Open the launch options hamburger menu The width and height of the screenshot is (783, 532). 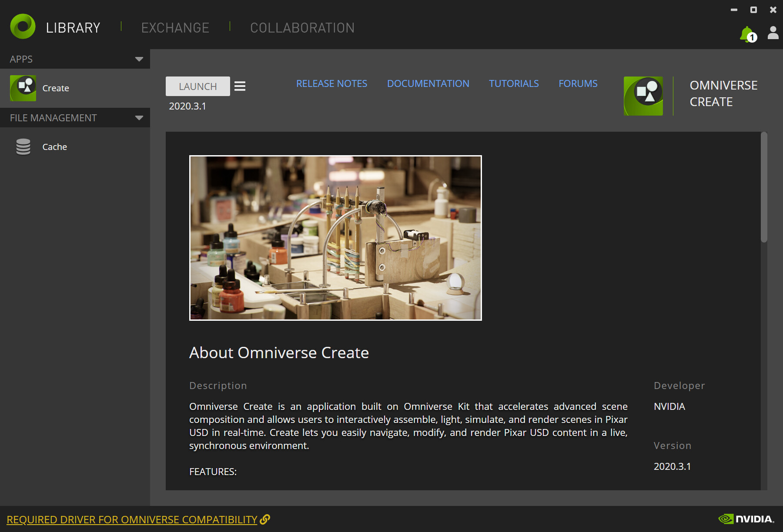240,86
